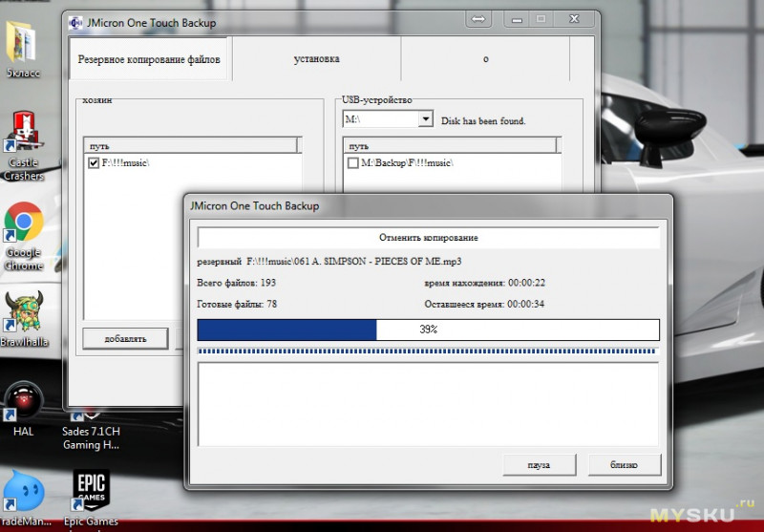
Task: Click the Оставшееся время: 00:00:34 label
Action: click(x=484, y=304)
